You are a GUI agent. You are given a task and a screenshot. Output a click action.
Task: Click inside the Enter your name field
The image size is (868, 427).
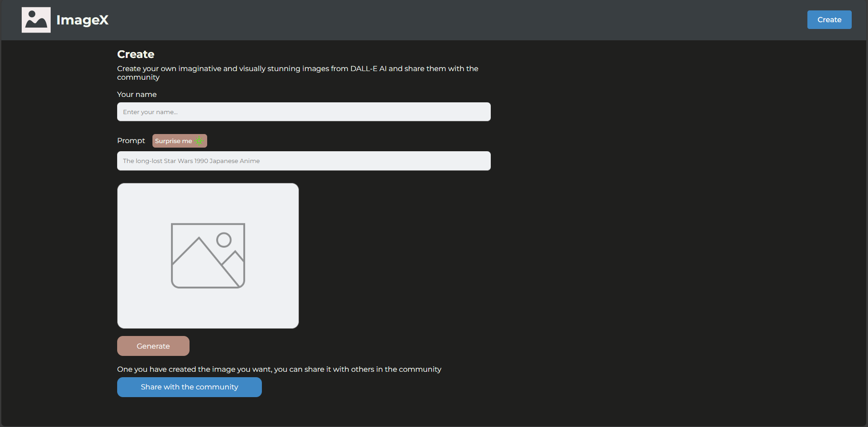pyautogui.click(x=304, y=111)
